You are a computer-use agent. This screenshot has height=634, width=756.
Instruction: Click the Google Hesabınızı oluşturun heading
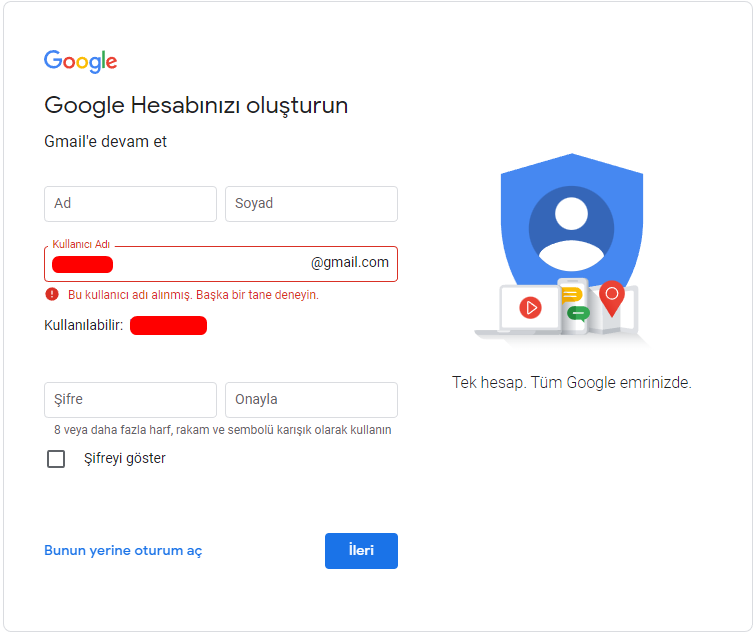tap(196, 106)
